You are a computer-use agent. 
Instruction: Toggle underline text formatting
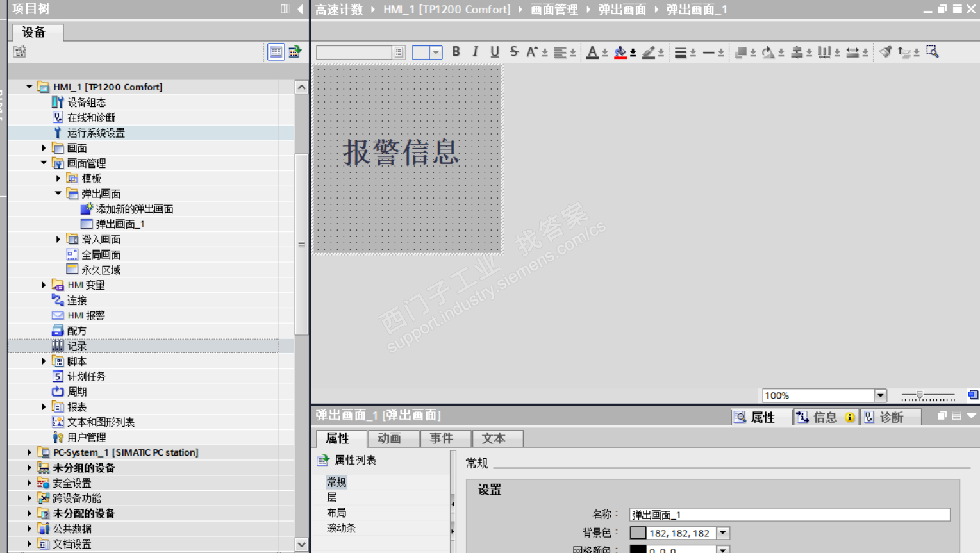[x=494, y=52]
